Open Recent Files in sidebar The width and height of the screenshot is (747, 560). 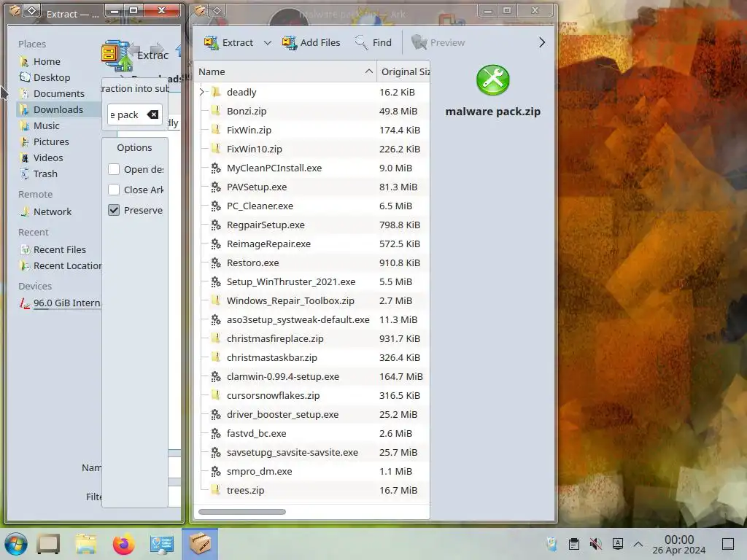pyautogui.click(x=58, y=249)
